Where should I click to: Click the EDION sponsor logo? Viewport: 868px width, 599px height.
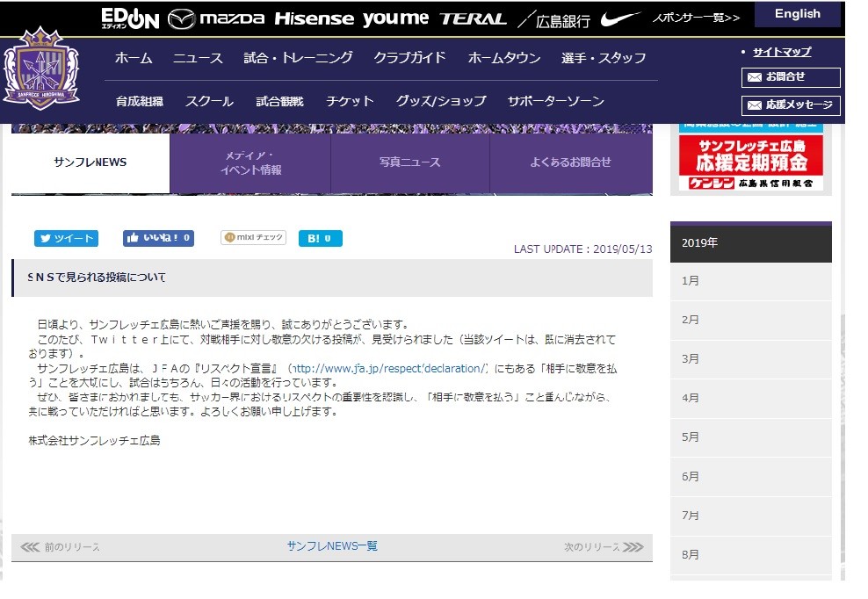(128, 15)
